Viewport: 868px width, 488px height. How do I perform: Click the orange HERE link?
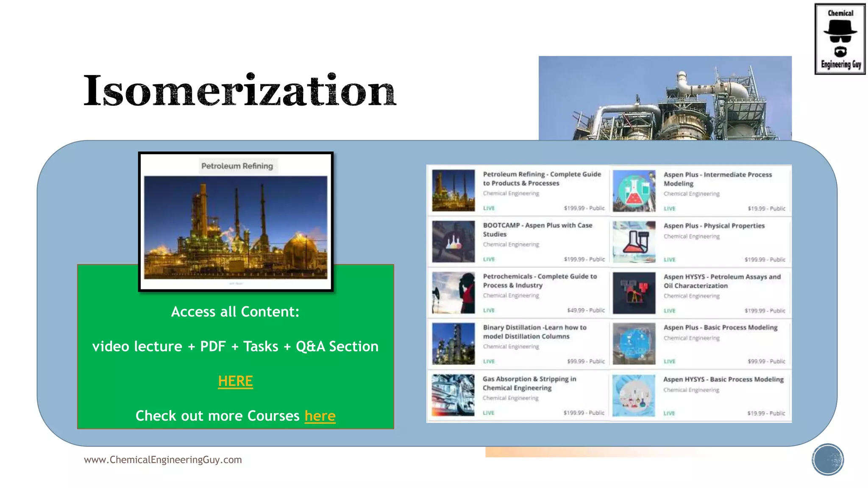click(235, 381)
